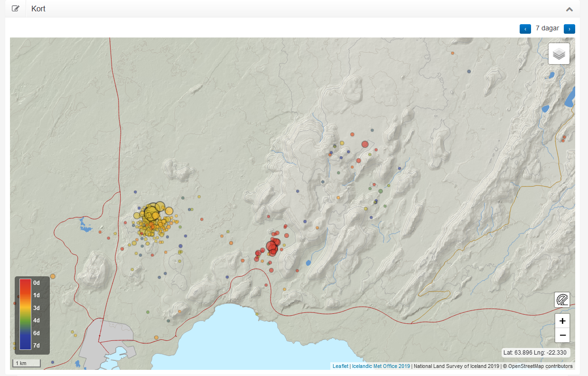Click the Lat/Lng coordinates display box
The width and height of the screenshot is (588, 376).
[536, 352]
